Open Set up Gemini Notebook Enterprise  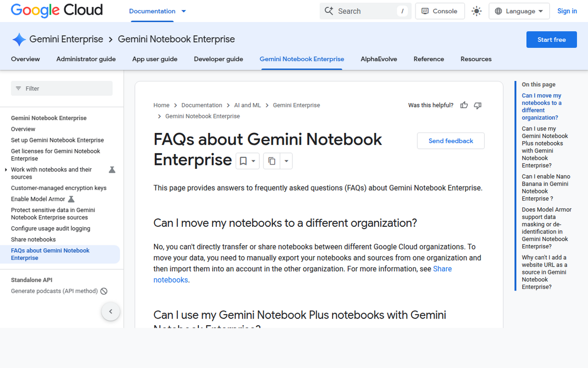pos(57,140)
